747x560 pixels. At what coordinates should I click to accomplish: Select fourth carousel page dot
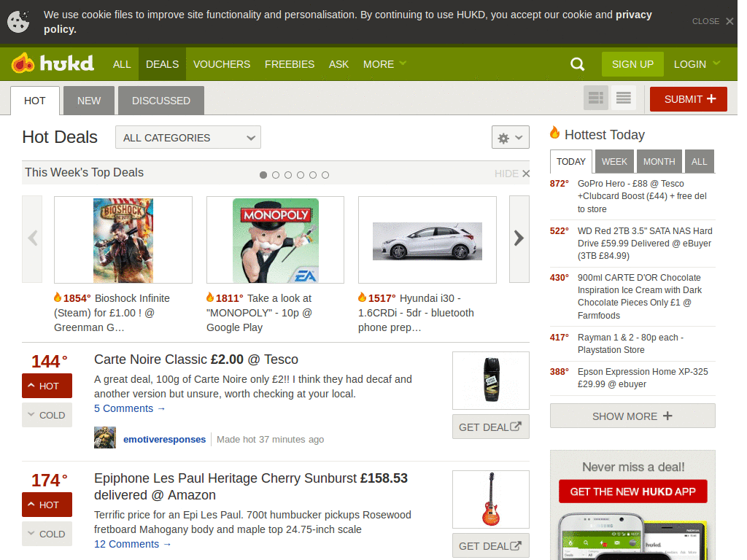click(300, 175)
